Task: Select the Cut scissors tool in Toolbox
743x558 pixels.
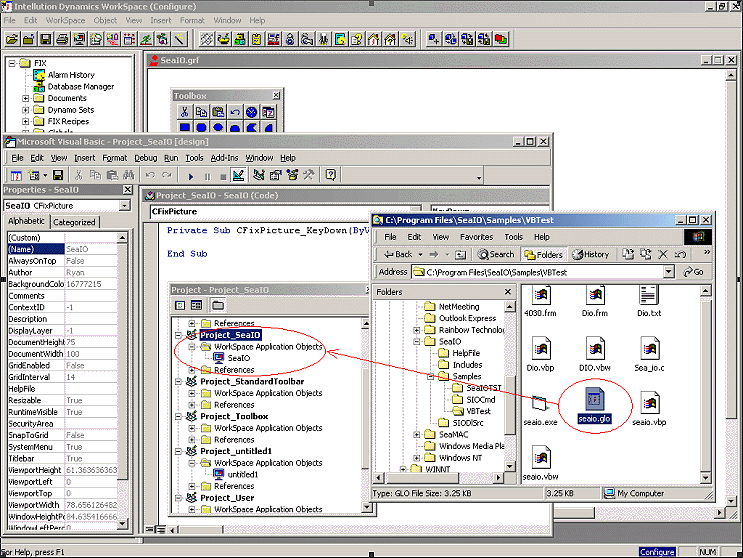Action: (x=184, y=112)
